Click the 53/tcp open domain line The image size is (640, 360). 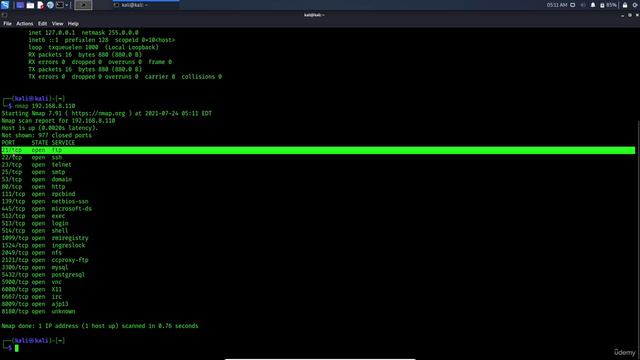37,180
